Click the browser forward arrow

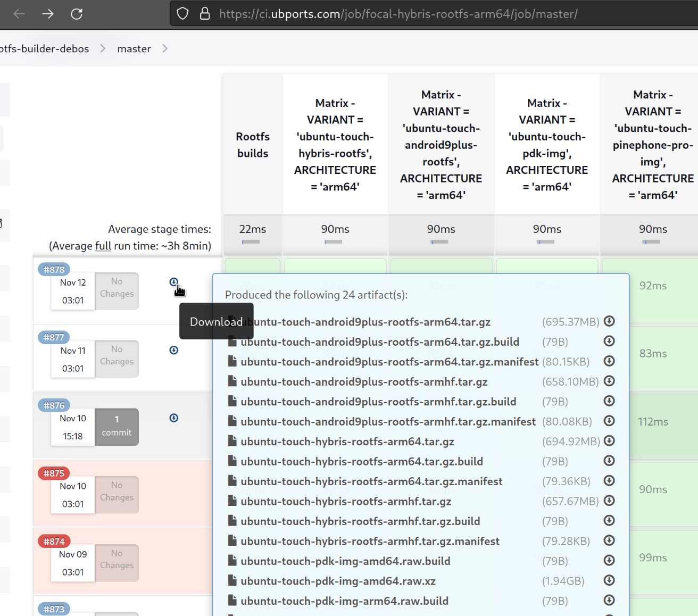[48, 14]
